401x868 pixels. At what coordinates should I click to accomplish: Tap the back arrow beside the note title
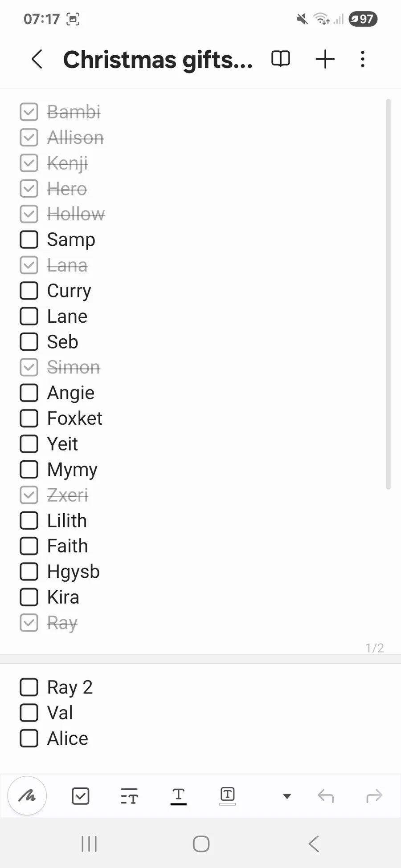coord(37,59)
